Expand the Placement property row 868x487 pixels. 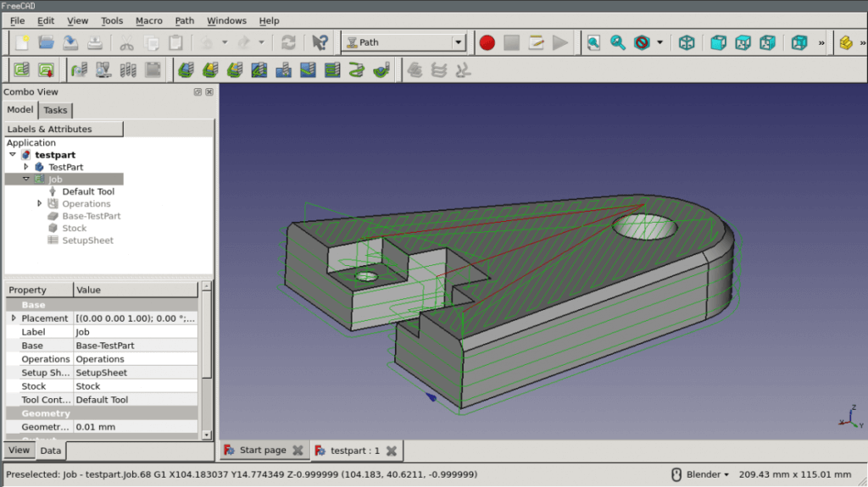14,318
